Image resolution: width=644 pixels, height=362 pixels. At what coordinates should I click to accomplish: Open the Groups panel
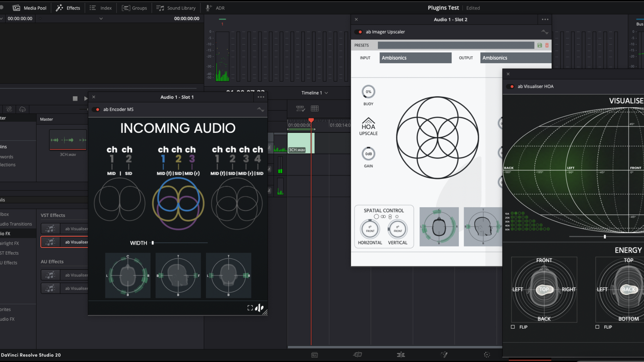pyautogui.click(x=135, y=8)
